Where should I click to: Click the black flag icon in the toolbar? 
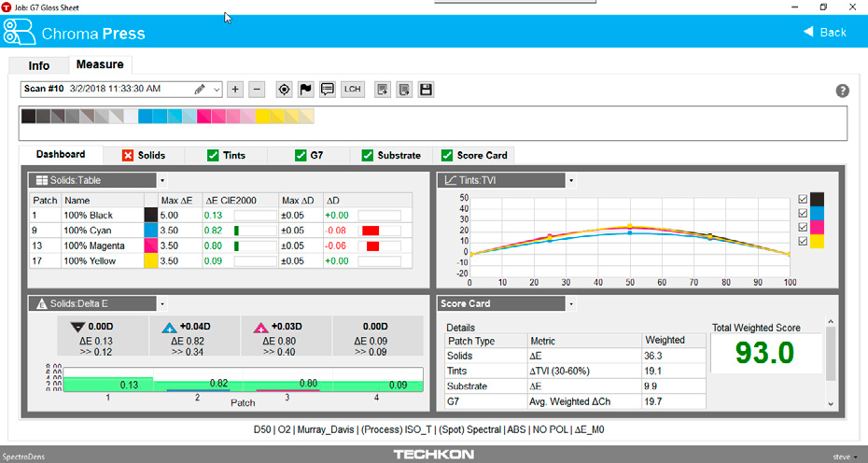305,90
